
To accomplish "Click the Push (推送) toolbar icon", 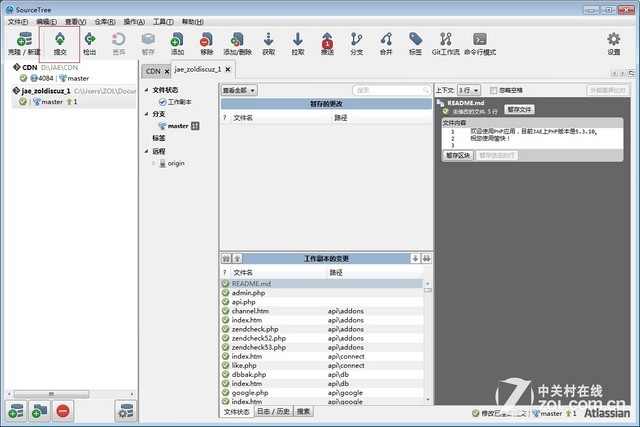I will pyautogui.click(x=327, y=42).
